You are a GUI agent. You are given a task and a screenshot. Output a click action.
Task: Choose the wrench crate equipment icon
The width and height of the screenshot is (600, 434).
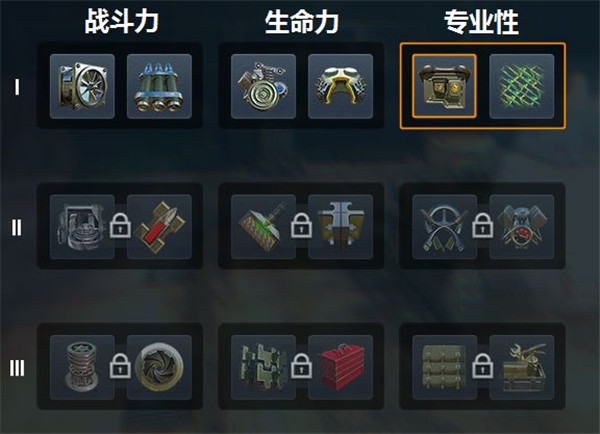(x=522, y=368)
